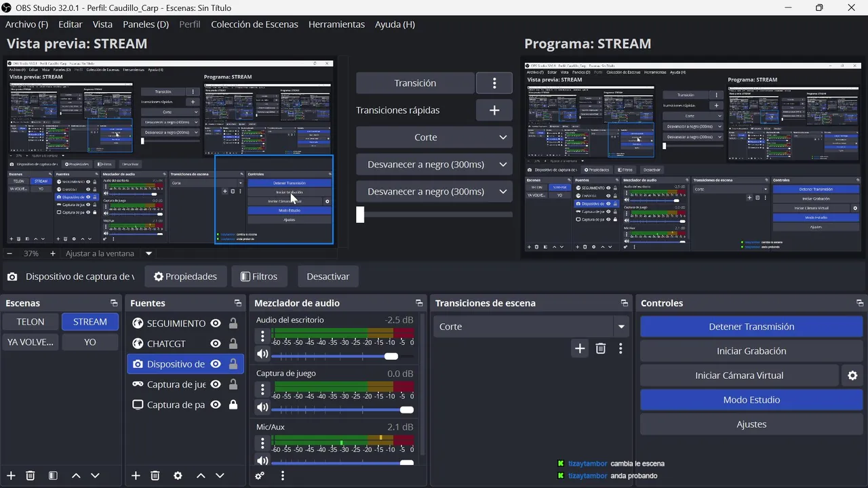Open the Herramientas menu
Screen dimensions: 868x488
click(336, 24)
